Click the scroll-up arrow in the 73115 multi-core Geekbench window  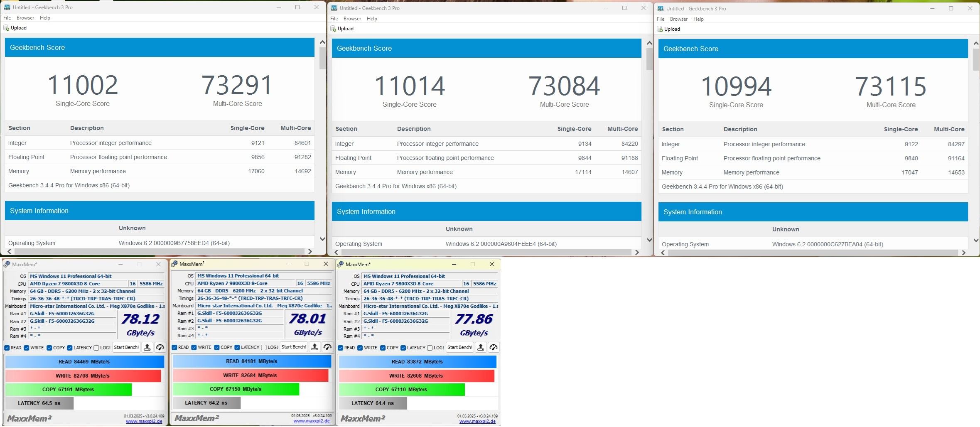click(x=976, y=43)
